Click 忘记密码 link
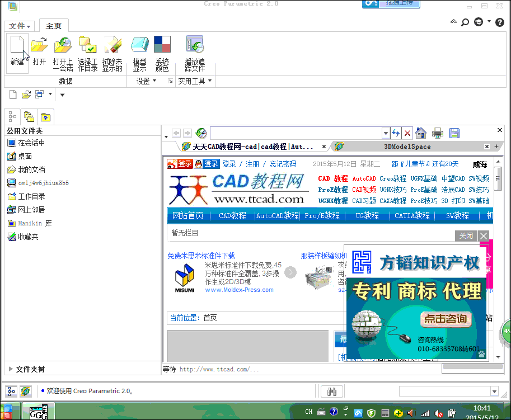Viewport: 511px width, 420px height. pyautogui.click(x=283, y=164)
